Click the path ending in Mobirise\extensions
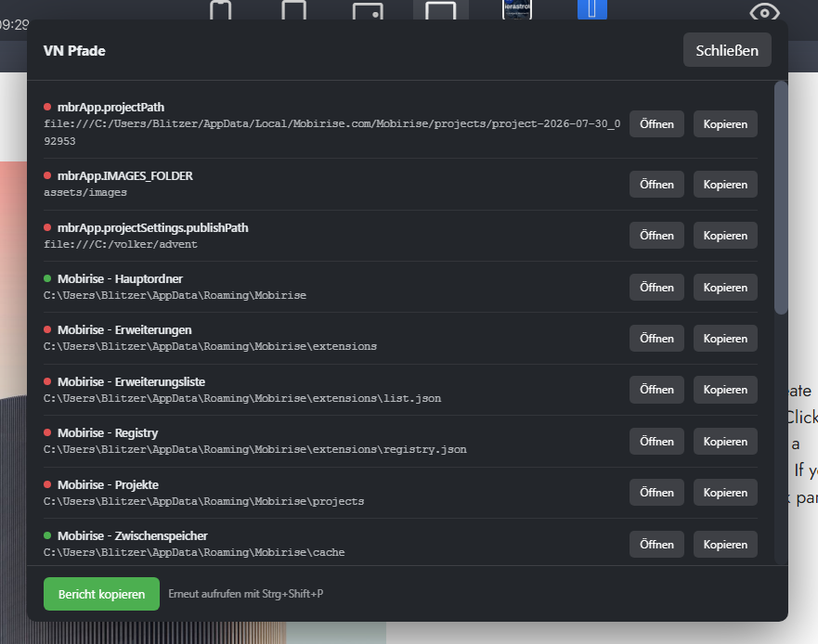This screenshot has width=818, height=644. pyautogui.click(x=210, y=346)
